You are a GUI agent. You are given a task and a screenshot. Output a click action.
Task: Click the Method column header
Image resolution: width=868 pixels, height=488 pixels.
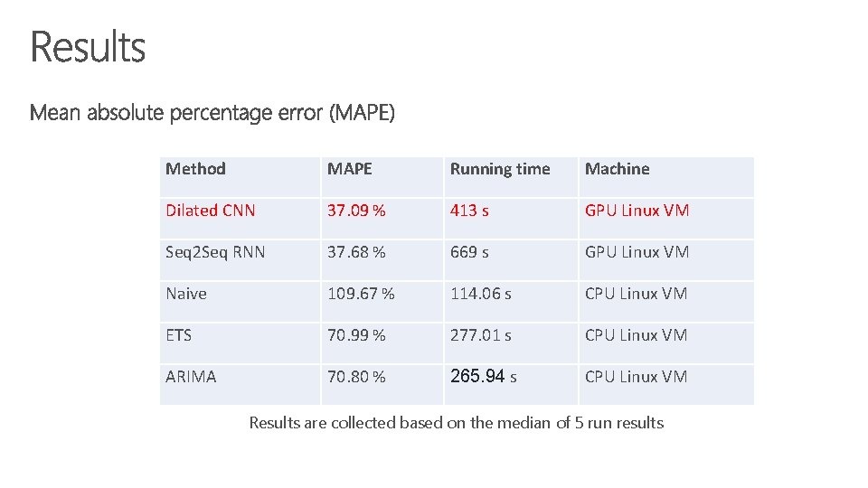(x=195, y=169)
